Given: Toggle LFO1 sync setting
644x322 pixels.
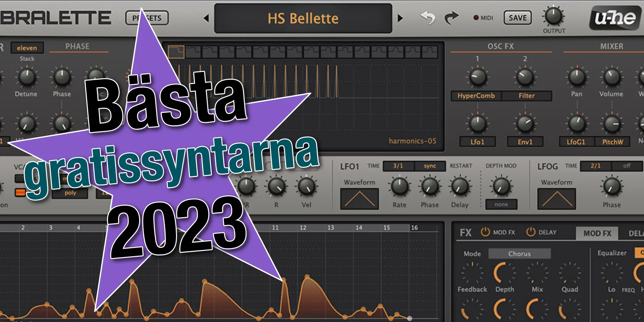Looking at the screenshot, I should [x=430, y=166].
